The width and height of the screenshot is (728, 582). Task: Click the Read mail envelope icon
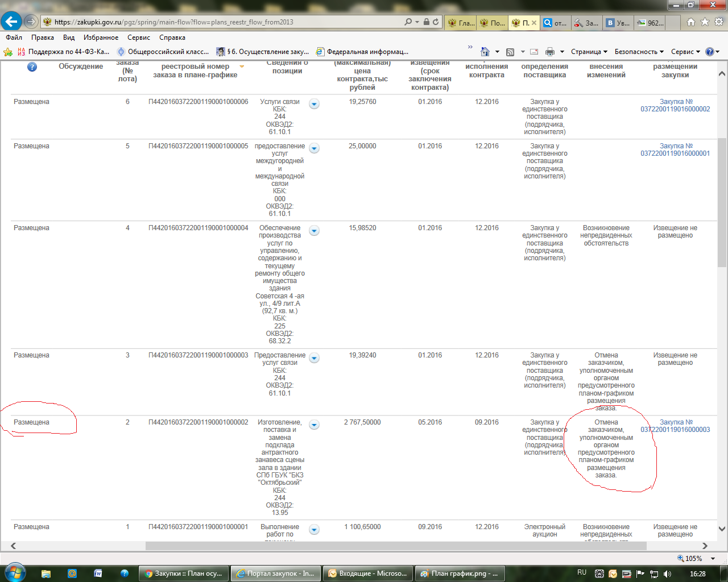[x=534, y=52]
